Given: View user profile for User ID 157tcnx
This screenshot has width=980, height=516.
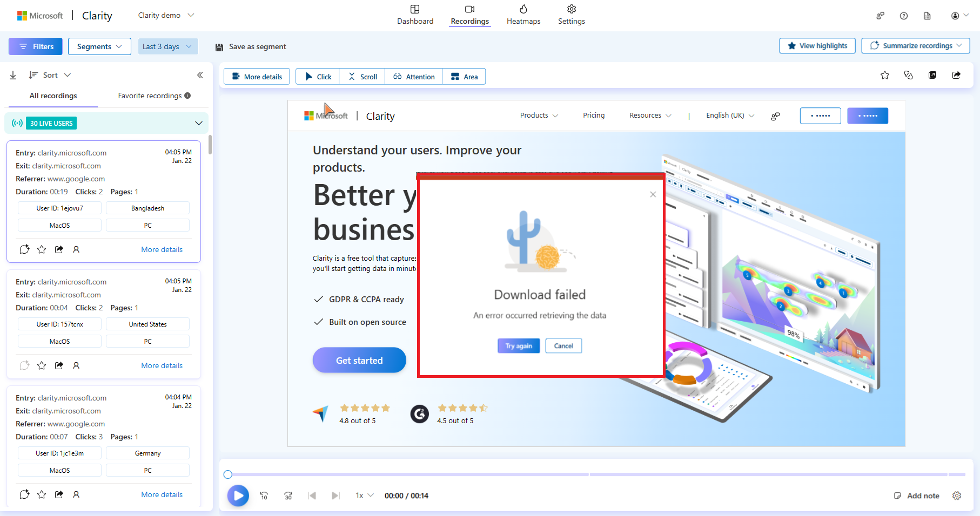Looking at the screenshot, I should pos(76,365).
